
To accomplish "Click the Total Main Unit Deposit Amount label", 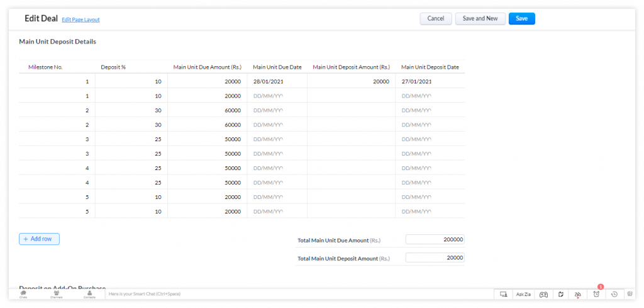I will (343, 259).
